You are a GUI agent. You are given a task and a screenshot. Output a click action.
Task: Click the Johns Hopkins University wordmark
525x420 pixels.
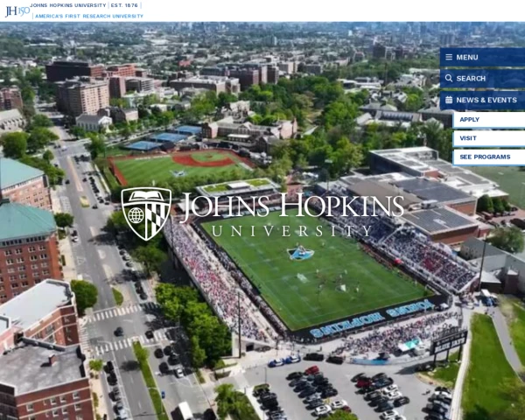[292, 214]
